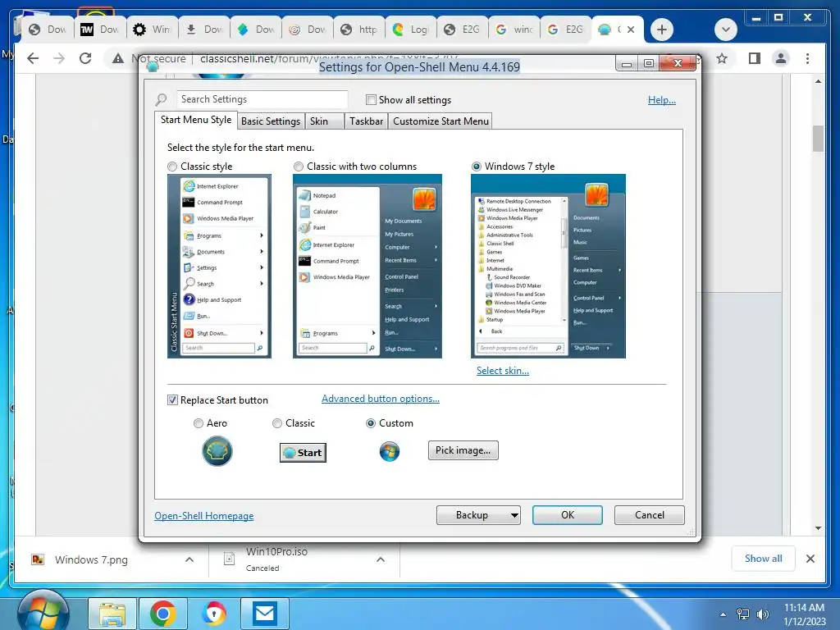Click Win10Pro.iso download file icon

[230, 559]
